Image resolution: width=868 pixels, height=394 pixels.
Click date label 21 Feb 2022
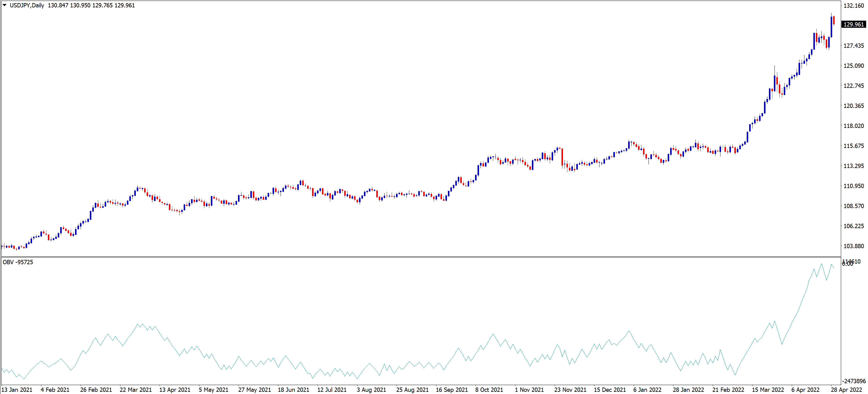(x=728, y=390)
